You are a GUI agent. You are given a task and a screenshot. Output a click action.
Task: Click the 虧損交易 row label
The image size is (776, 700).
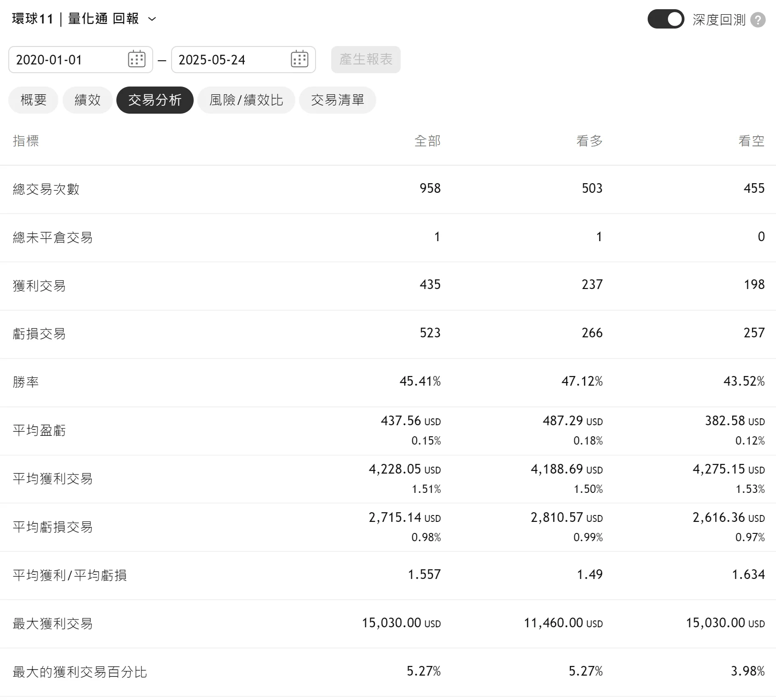[x=39, y=334]
